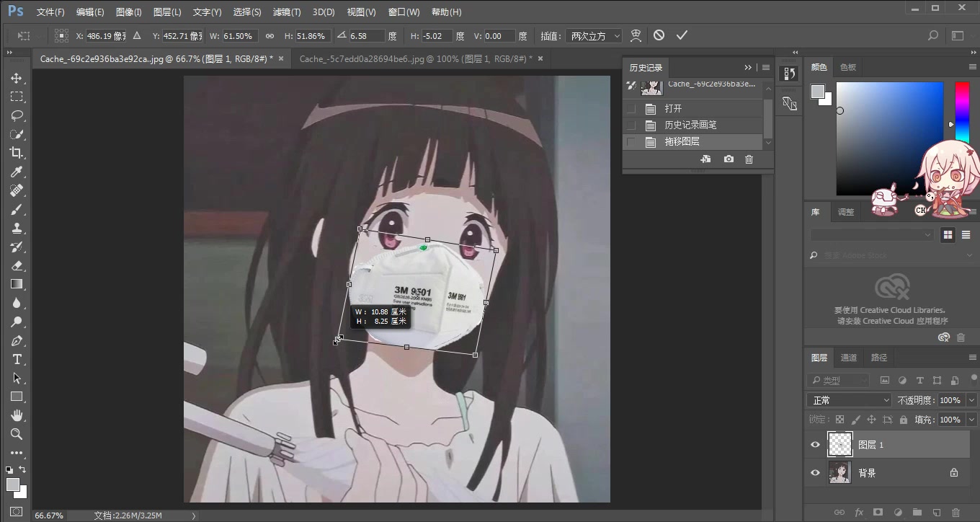The image size is (980, 522).
Task: Switch to 通道 tab
Action: [849, 357]
